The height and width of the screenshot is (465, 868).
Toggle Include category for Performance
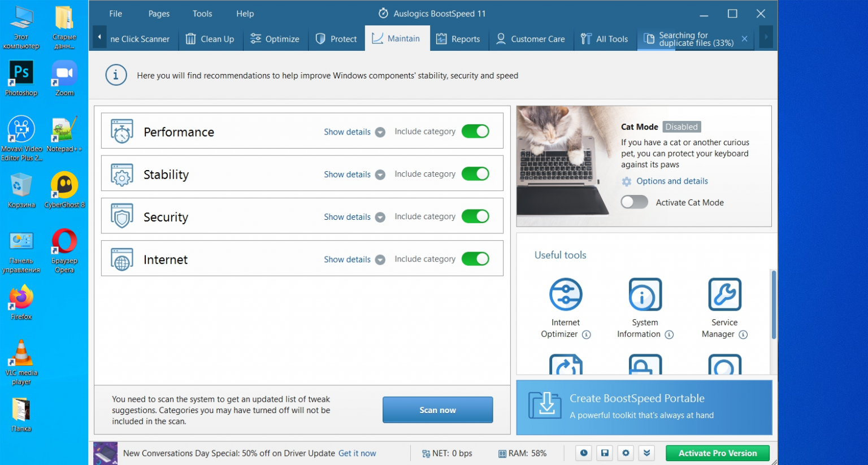coord(475,131)
